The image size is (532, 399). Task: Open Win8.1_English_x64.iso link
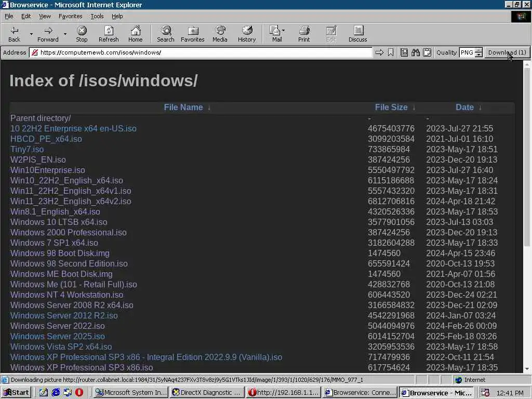55,212
